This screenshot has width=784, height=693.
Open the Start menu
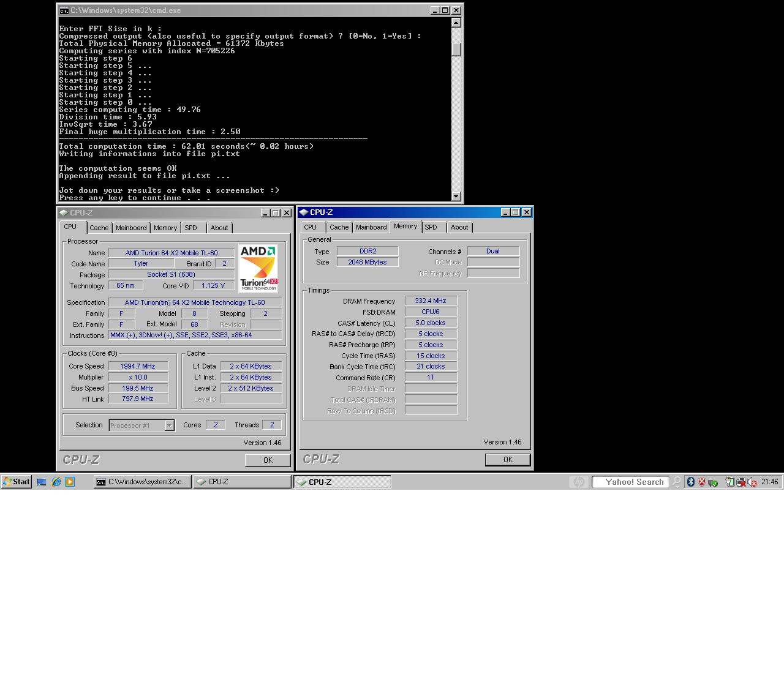pos(16,482)
